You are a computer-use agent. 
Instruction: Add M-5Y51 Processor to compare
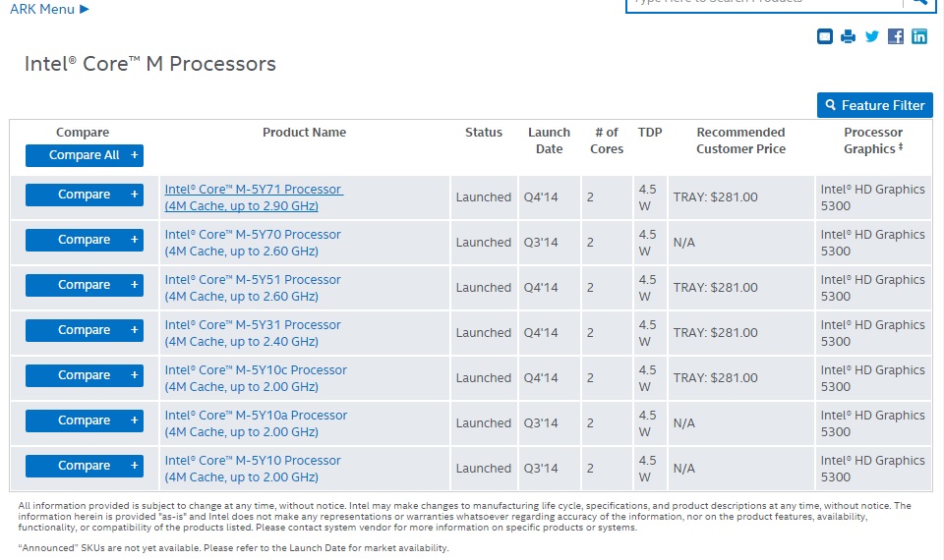coord(85,285)
